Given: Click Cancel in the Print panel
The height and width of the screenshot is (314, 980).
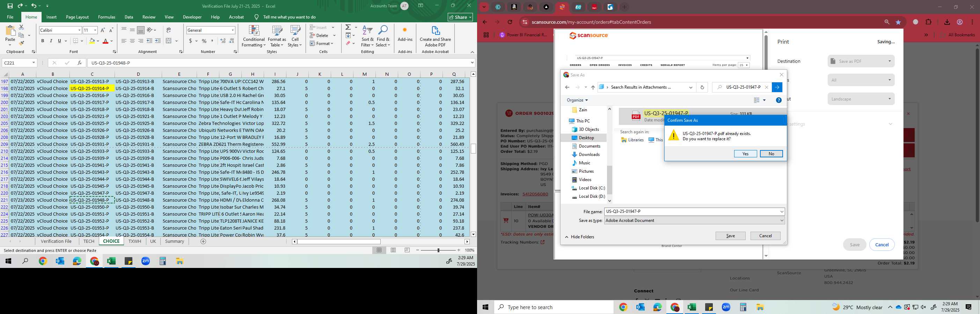Looking at the screenshot, I should click(x=882, y=245).
